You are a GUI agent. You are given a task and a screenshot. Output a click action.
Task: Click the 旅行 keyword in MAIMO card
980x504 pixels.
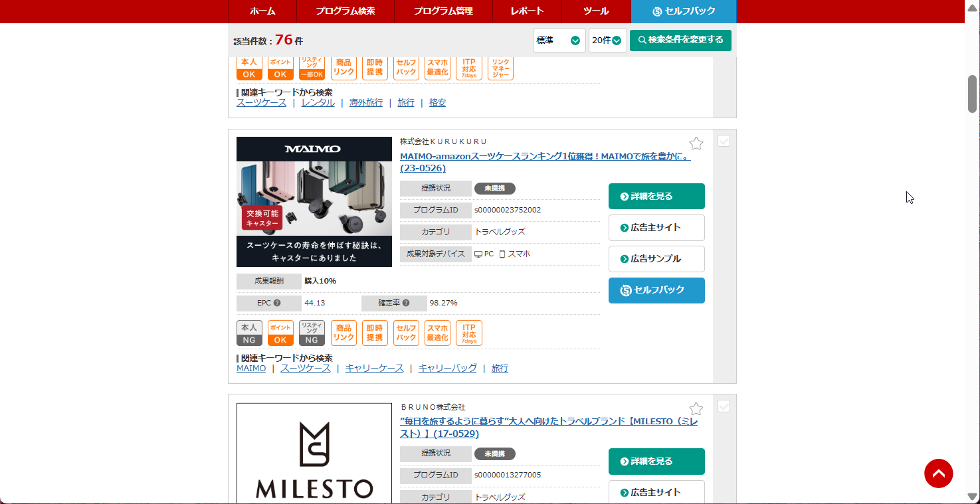pos(500,369)
